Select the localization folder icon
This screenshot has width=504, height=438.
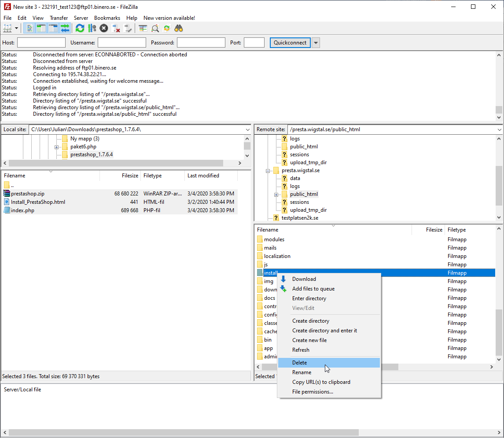[x=260, y=256]
